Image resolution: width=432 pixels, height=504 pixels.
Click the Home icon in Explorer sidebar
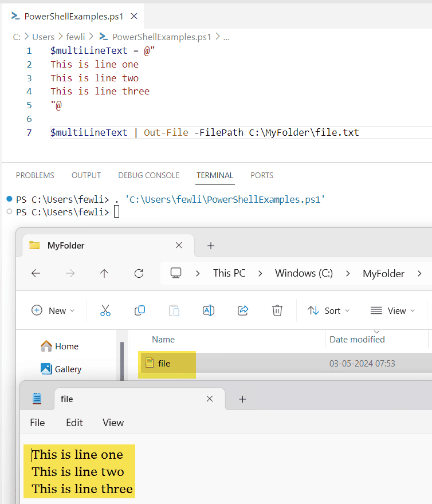pos(62,346)
